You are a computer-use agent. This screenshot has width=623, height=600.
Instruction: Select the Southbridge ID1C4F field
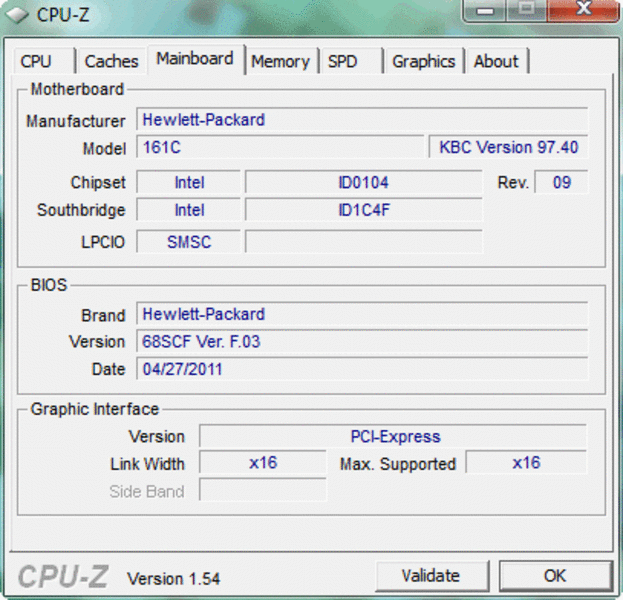(x=363, y=210)
